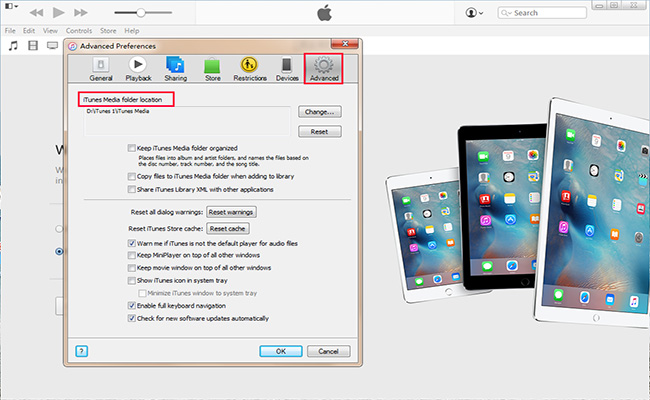
Task: Open the preferences help question mark
Action: [x=82, y=351]
